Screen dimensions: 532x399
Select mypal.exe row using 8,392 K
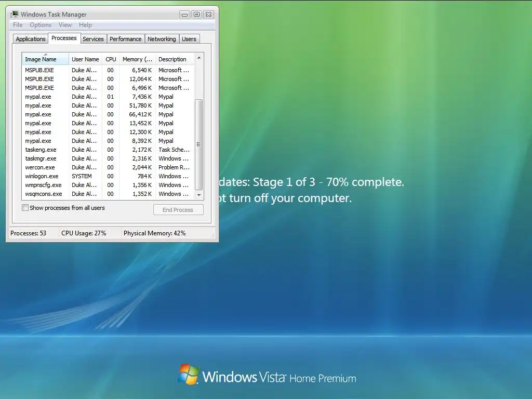click(x=108, y=140)
